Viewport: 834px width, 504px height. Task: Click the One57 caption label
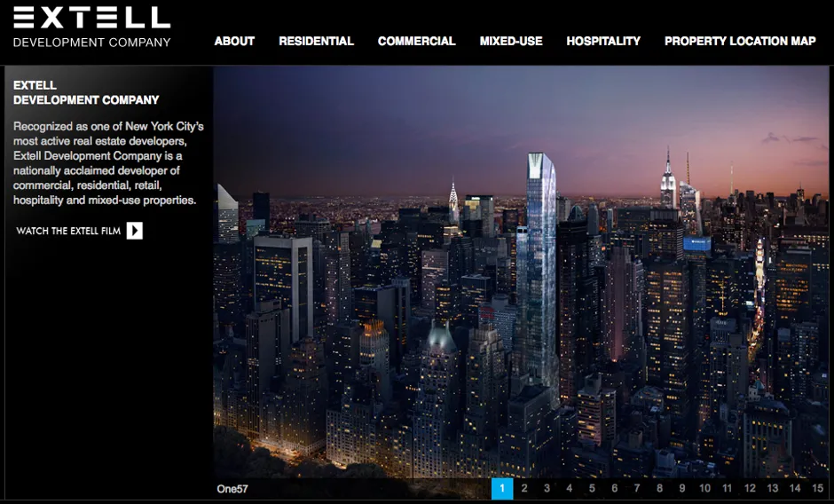(x=232, y=489)
